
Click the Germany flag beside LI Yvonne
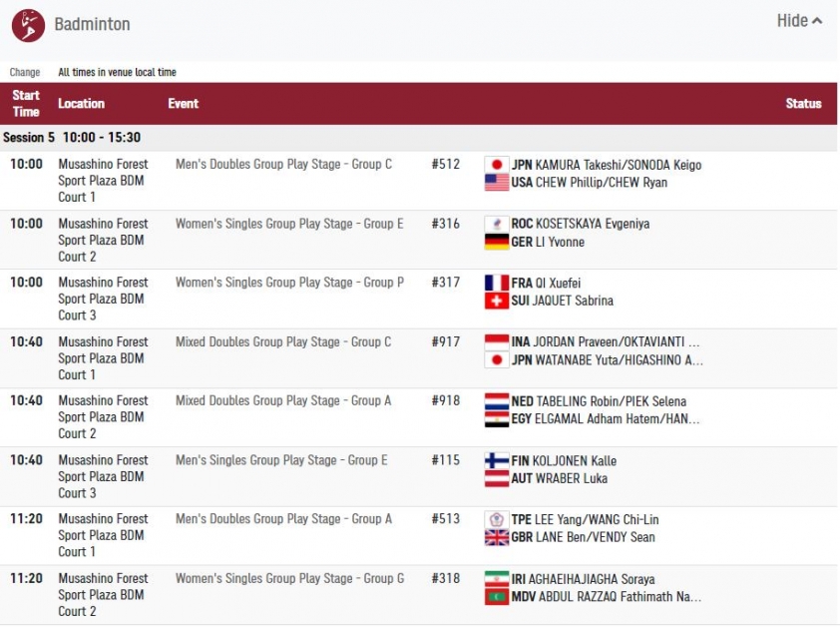coord(497,242)
